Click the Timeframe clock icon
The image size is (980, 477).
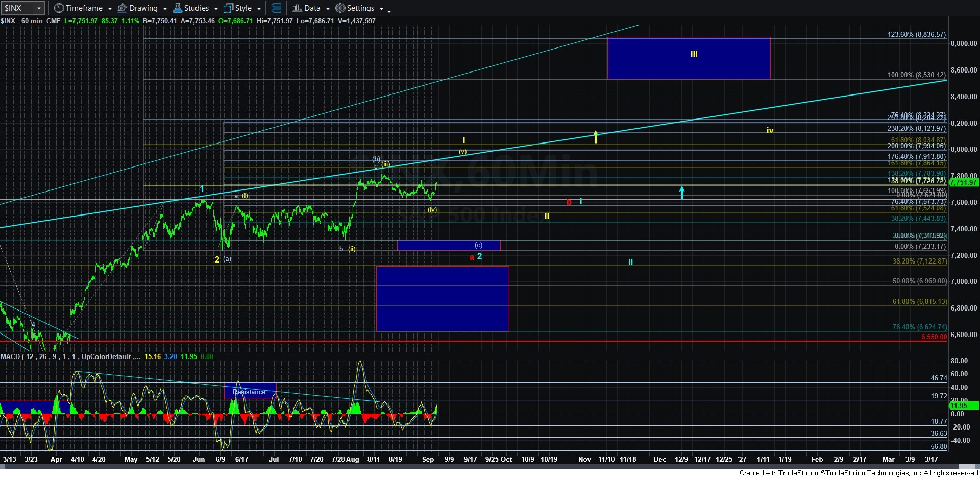click(59, 8)
